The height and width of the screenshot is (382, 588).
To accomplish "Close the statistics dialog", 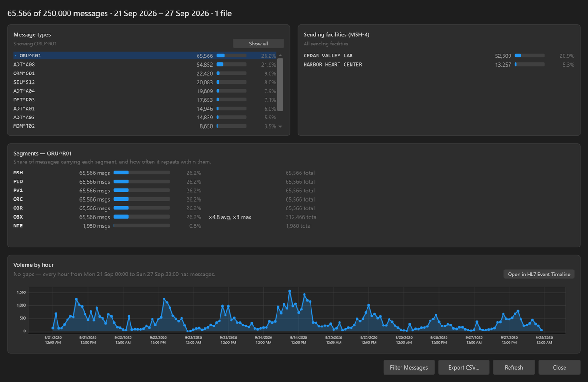I will click(559, 367).
